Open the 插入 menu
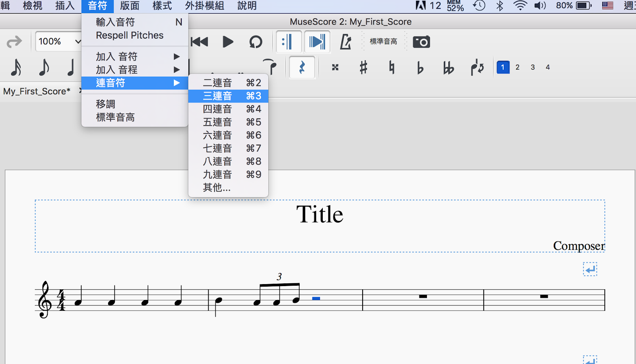636x364 pixels. [x=65, y=6]
